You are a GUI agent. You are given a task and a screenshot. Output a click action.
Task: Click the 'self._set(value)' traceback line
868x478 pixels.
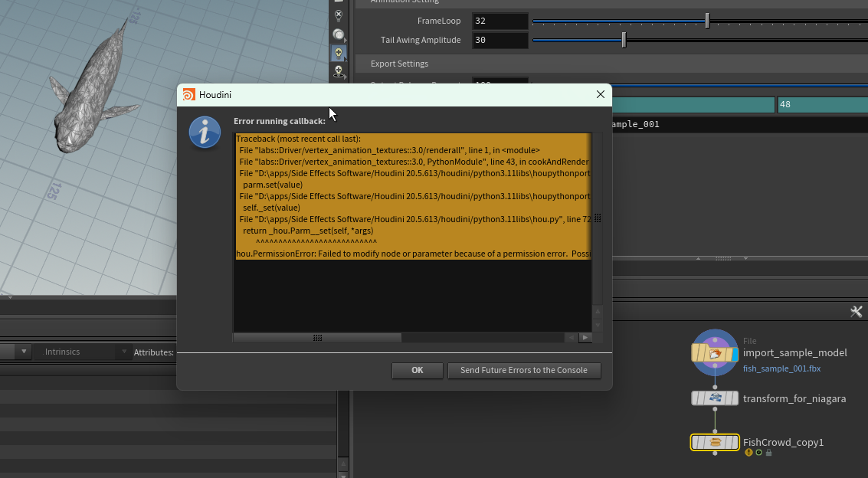pyautogui.click(x=271, y=208)
